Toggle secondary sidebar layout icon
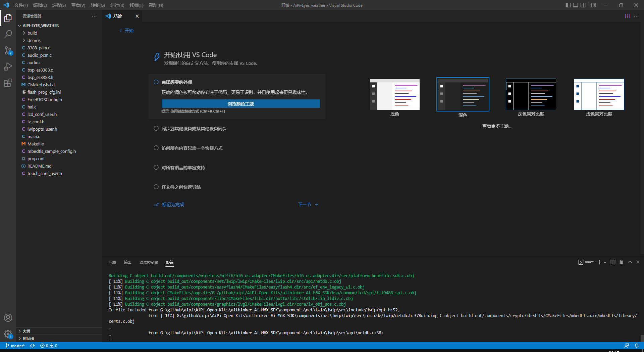 point(583,5)
